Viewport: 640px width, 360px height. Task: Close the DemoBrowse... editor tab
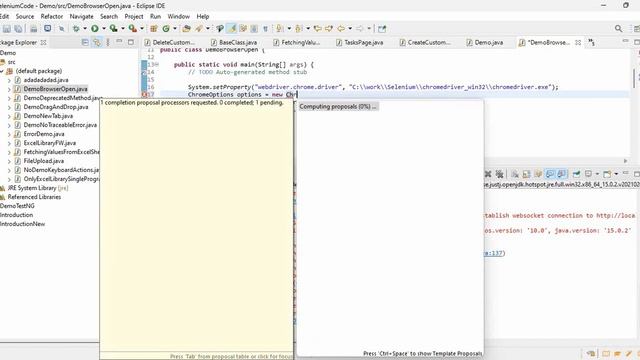(x=578, y=42)
